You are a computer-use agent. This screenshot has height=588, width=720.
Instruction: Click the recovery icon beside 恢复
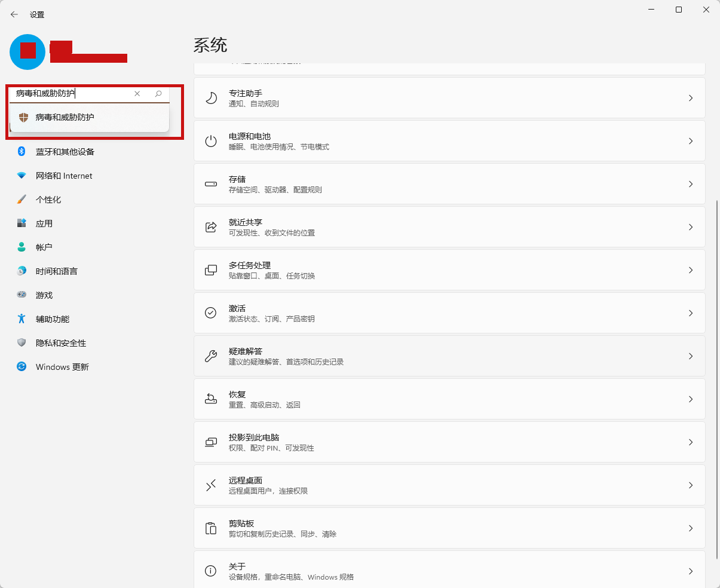coord(211,399)
